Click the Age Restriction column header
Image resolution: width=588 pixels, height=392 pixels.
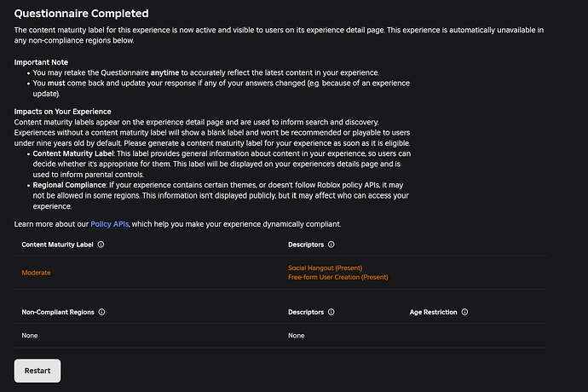coord(433,312)
